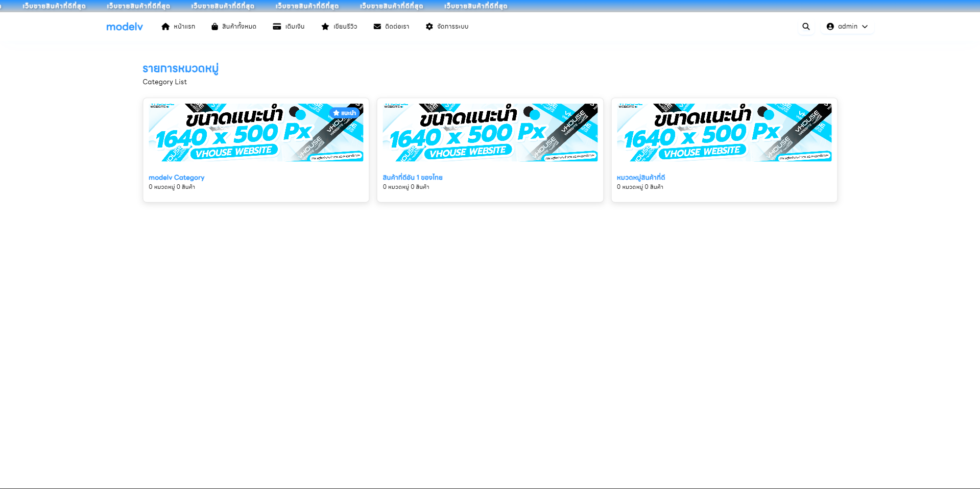Open the หมวดหมู่สินค้าที่ดี category link
Screen dimensions: 980x489
pyautogui.click(x=640, y=178)
